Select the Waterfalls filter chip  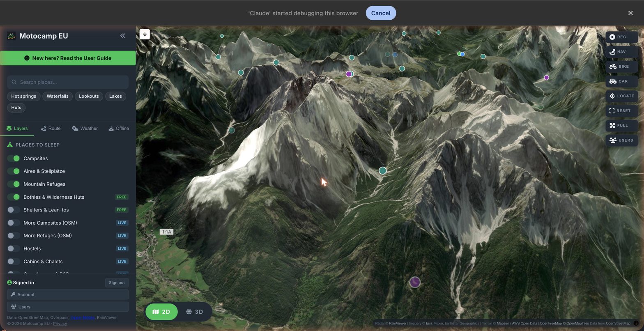[57, 96]
